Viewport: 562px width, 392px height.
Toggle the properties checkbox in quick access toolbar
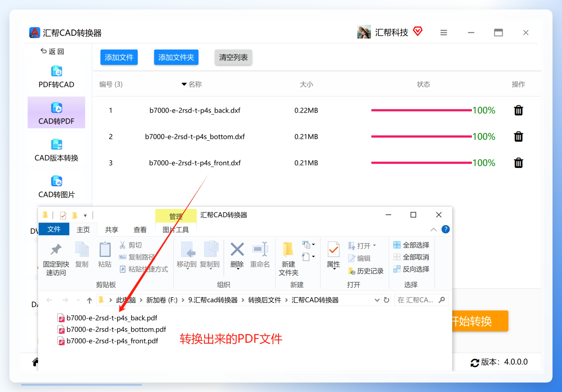(x=63, y=215)
